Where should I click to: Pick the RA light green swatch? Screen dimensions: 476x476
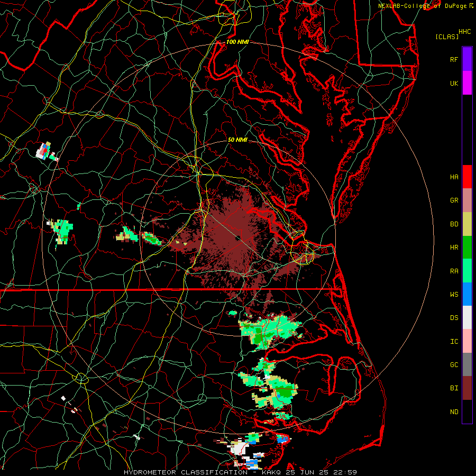[467, 271]
